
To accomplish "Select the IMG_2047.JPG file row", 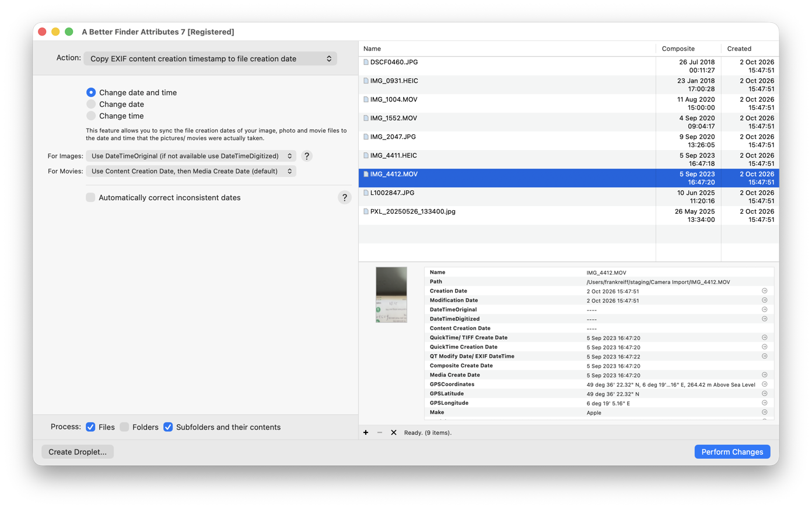I will [x=569, y=141].
